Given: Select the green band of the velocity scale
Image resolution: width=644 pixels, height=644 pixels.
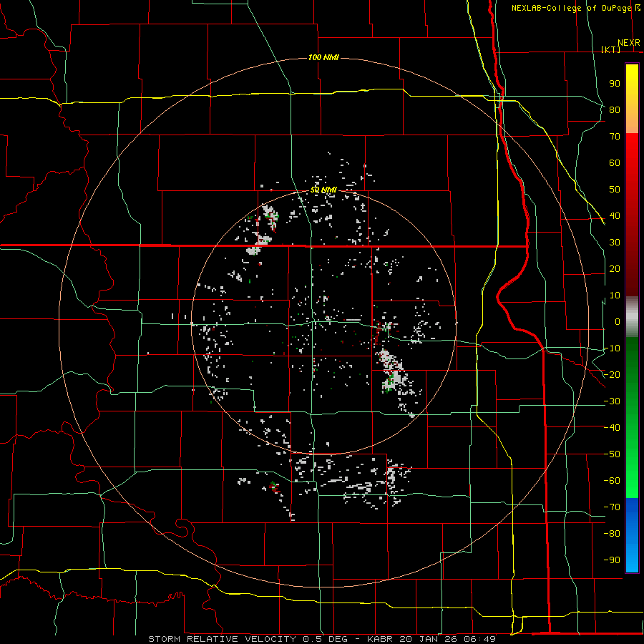Looking at the screenshot, I should tap(632, 417).
